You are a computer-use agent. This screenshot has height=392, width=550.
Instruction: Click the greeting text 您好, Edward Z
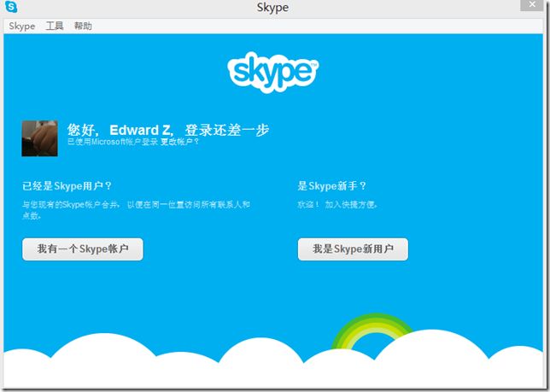[x=120, y=130]
